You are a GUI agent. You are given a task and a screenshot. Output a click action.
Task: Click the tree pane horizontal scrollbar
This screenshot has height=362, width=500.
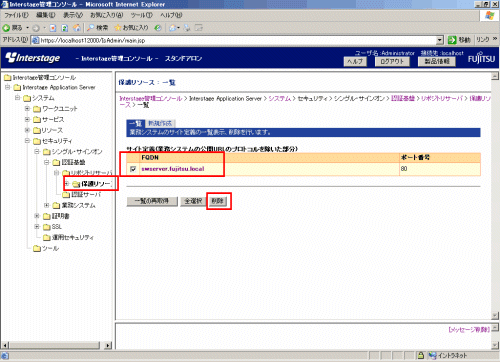click(54, 345)
